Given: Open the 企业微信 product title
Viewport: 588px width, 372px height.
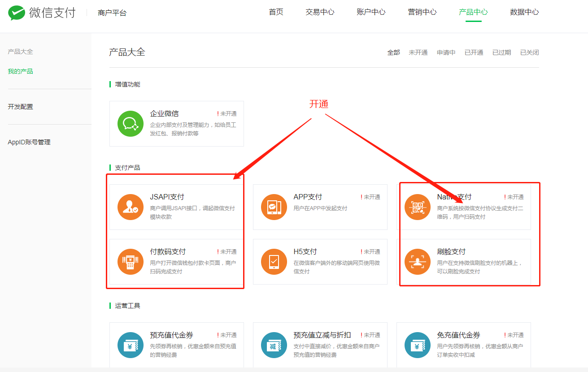Looking at the screenshot, I should [x=164, y=113].
